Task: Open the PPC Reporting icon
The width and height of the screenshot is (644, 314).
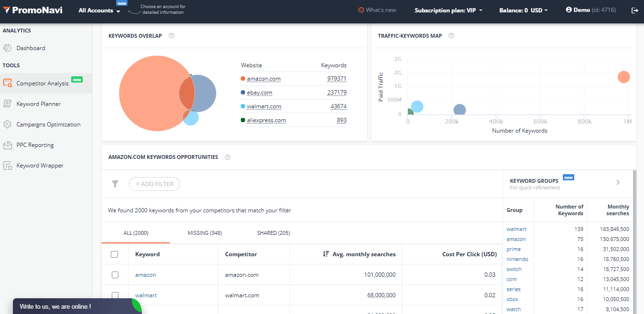Action: 7,145
